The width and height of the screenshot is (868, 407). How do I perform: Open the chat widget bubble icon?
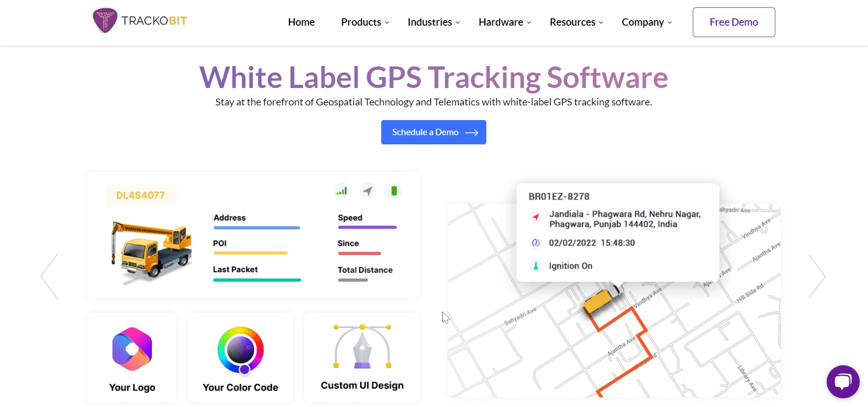[x=843, y=382]
